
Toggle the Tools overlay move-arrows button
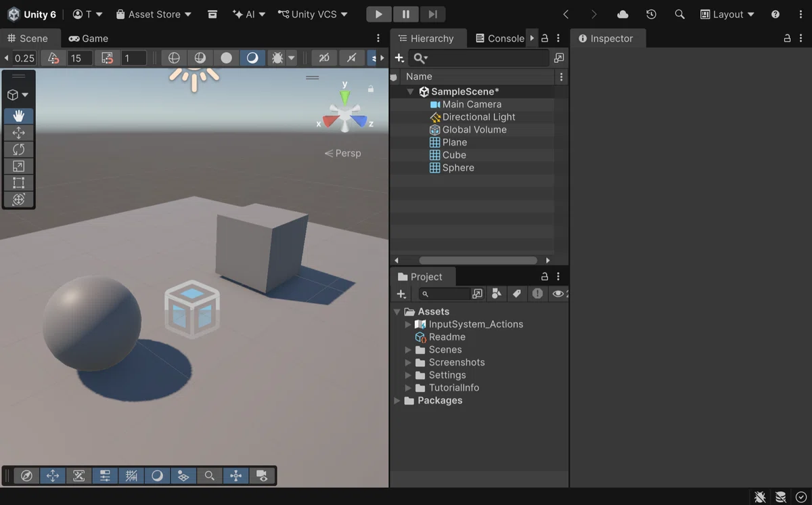coord(53,476)
